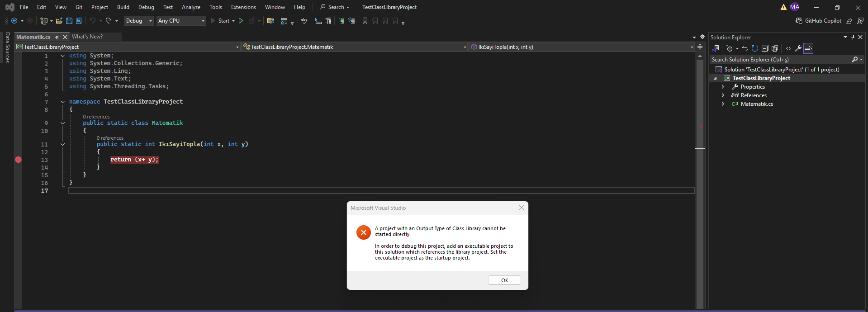
Task: Click Show All Files icon in Solution Explorer
Action: (775, 48)
